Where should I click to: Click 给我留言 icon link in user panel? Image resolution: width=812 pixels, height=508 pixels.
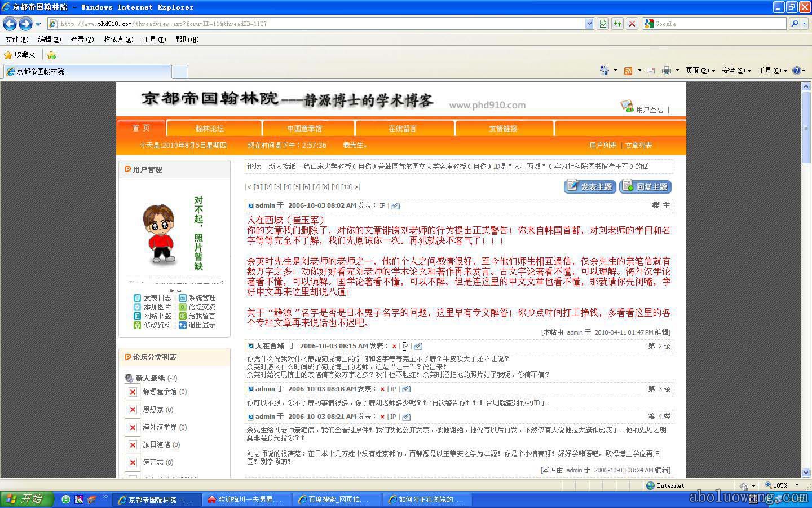click(x=197, y=316)
